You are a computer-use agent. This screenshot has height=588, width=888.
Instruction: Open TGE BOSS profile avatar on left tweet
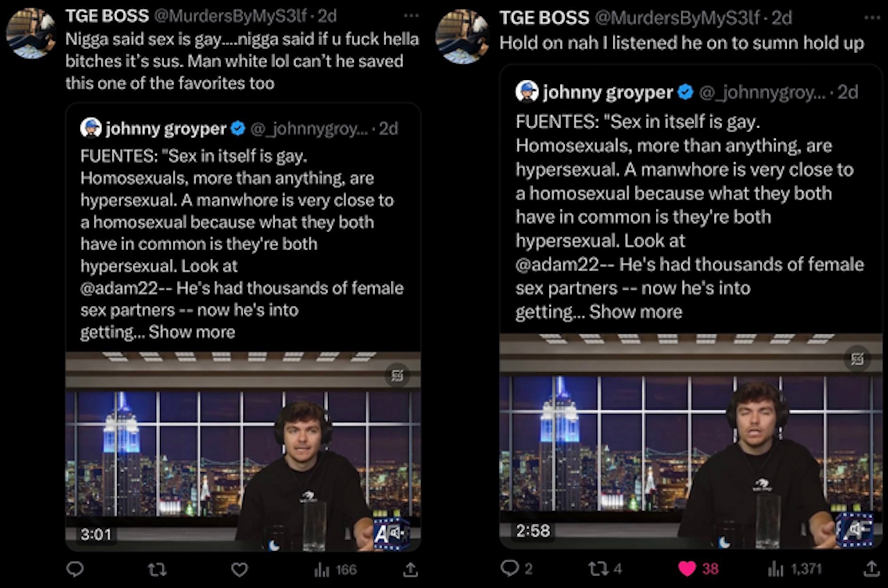coord(31,33)
